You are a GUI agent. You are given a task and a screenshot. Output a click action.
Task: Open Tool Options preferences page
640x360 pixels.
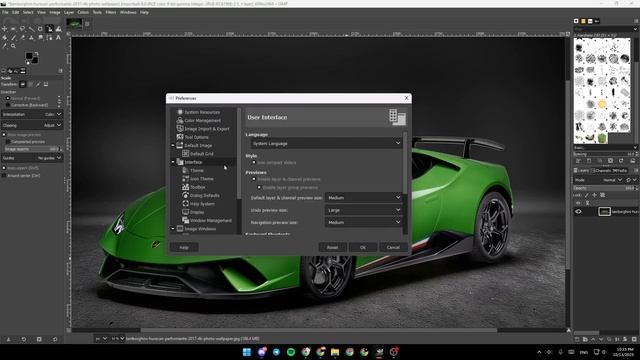[x=196, y=137]
